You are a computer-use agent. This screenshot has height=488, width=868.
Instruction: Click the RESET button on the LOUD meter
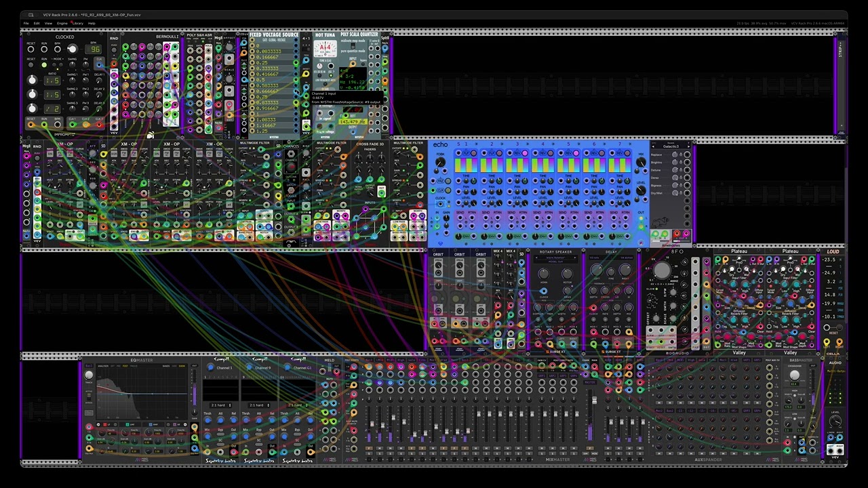coord(826,328)
